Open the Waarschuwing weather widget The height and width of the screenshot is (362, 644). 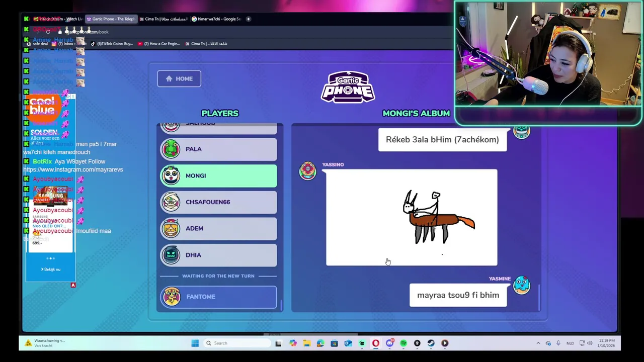[x=44, y=343]
